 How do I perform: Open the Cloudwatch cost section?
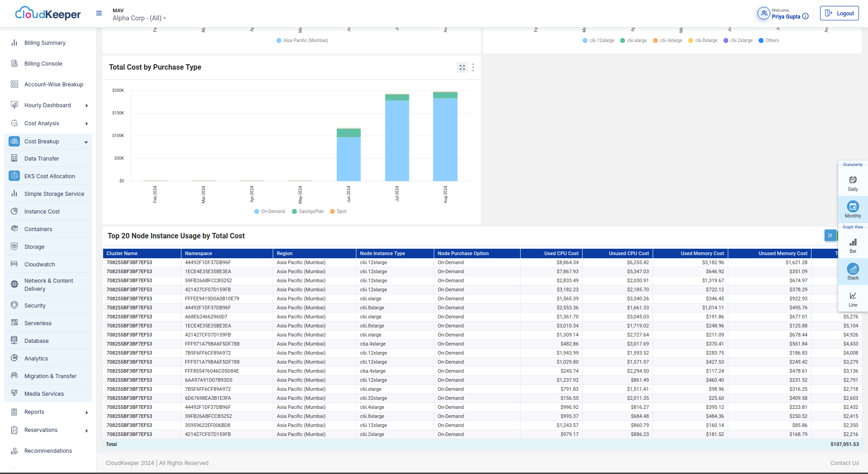[40, 264]
